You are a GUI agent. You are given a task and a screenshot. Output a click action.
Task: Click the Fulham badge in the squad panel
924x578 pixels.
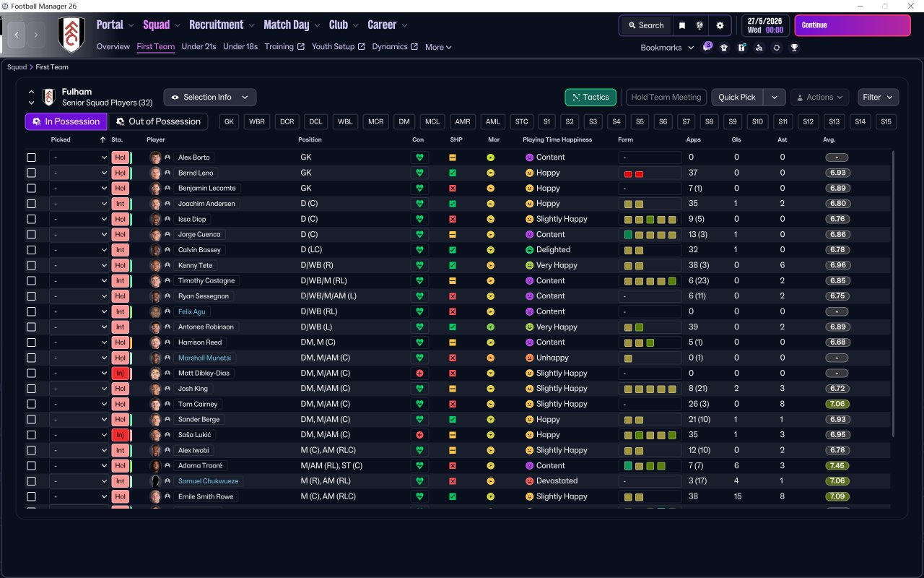pyautogui.click(x=48, y=97)
